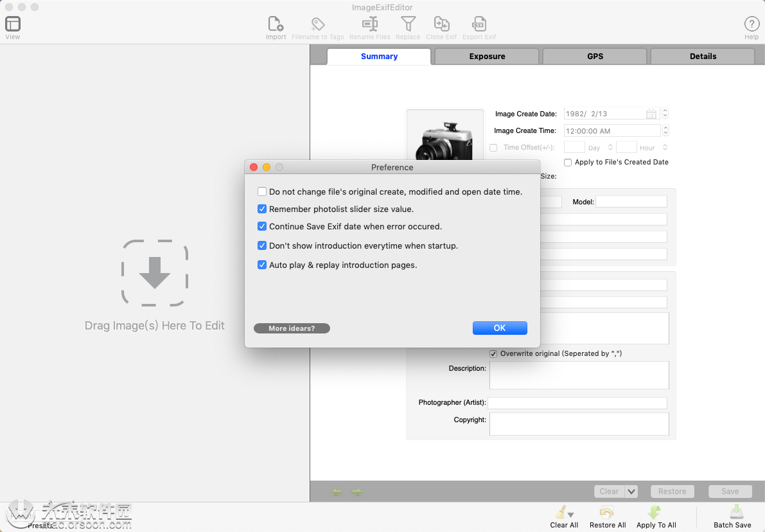
Task: Click the Description text box
Action: point(579,375)
